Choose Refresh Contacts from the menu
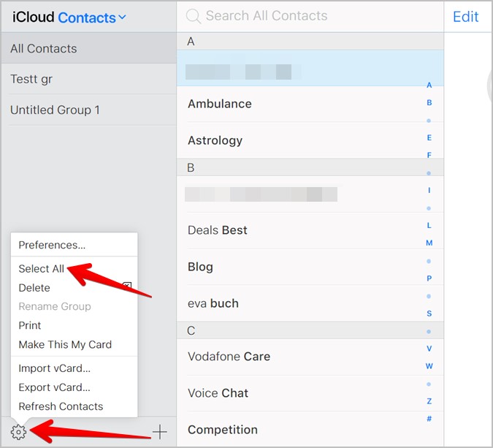Viewport: 493px width, 448px height. tap(74, 406)
